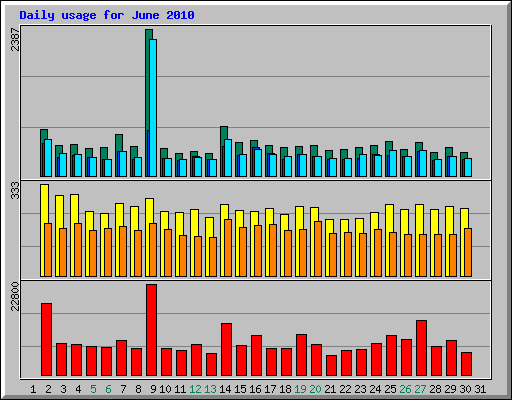Select green weekend day 12 label
This screenshot has width=512, height=400.
click(x=195, y=389)
